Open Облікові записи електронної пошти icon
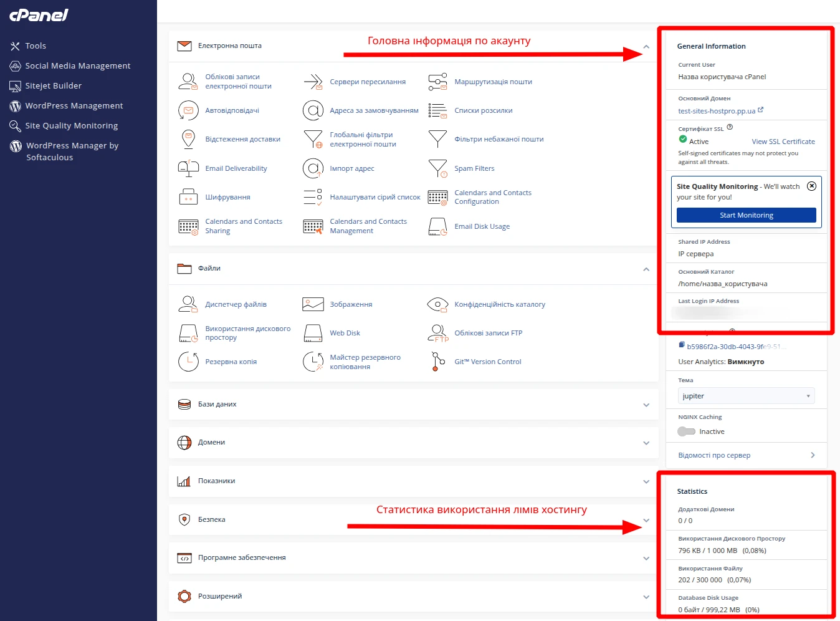 coord(188,81)
